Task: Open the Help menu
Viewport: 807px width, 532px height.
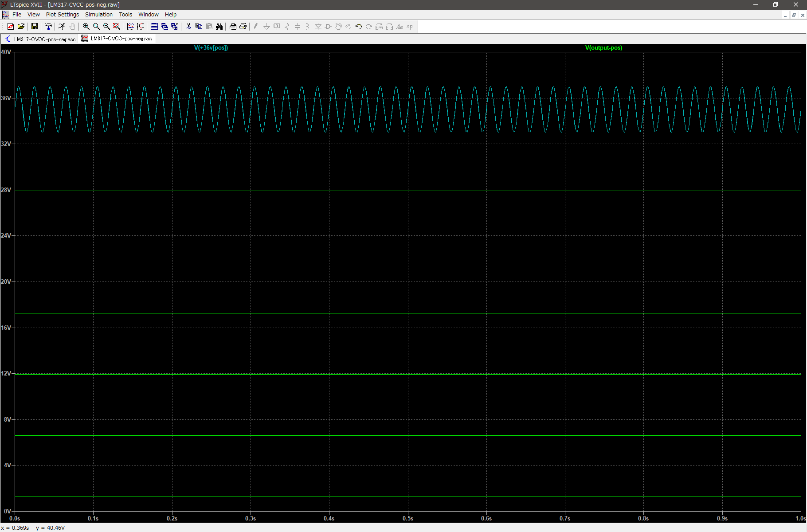Action: tap(171, 15)
